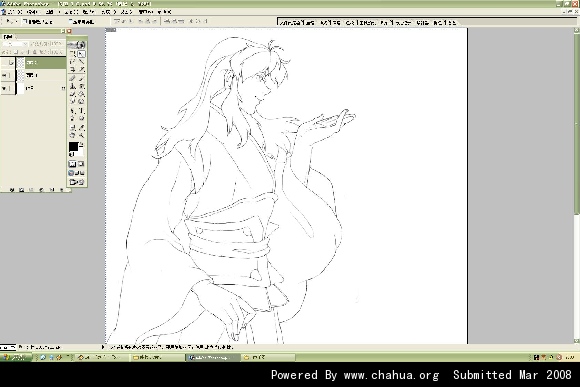This screenshot has height=387, width=580.
Task: Open the leftmost tab in the palette well
Action: click(297, 23)
